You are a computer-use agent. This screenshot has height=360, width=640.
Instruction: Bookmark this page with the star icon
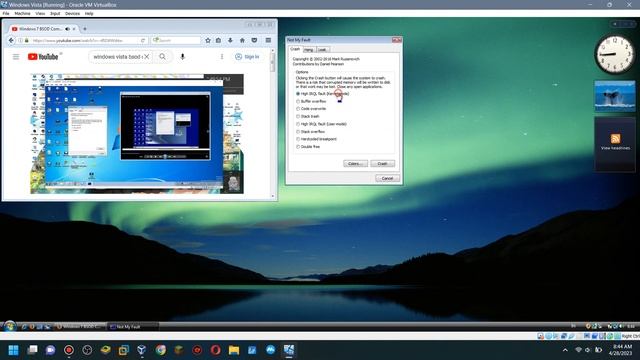[208, 40]
